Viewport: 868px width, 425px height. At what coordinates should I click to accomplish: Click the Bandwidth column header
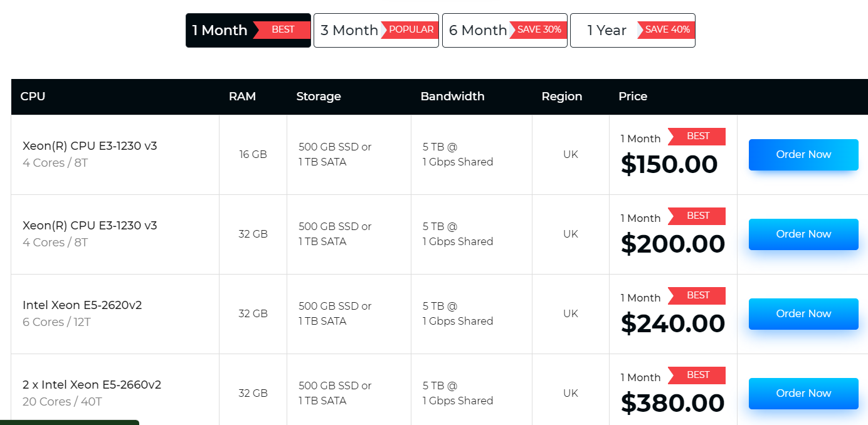[452, 97]
